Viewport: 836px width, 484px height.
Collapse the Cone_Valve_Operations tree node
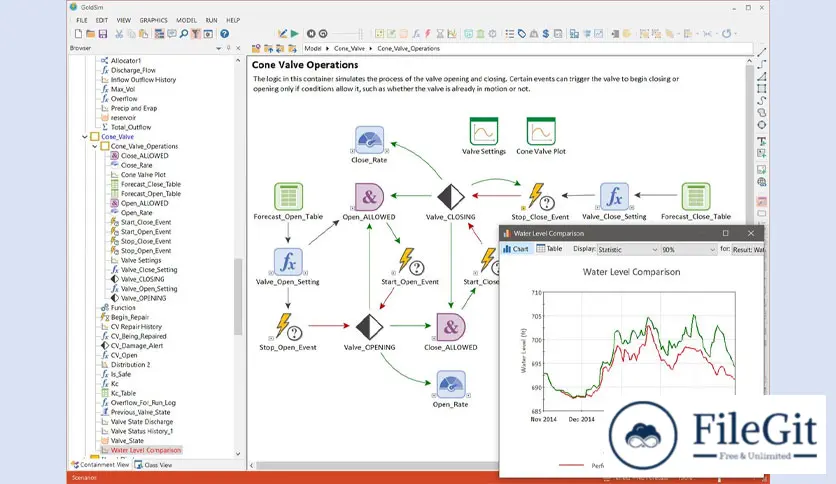click(95, 146)
